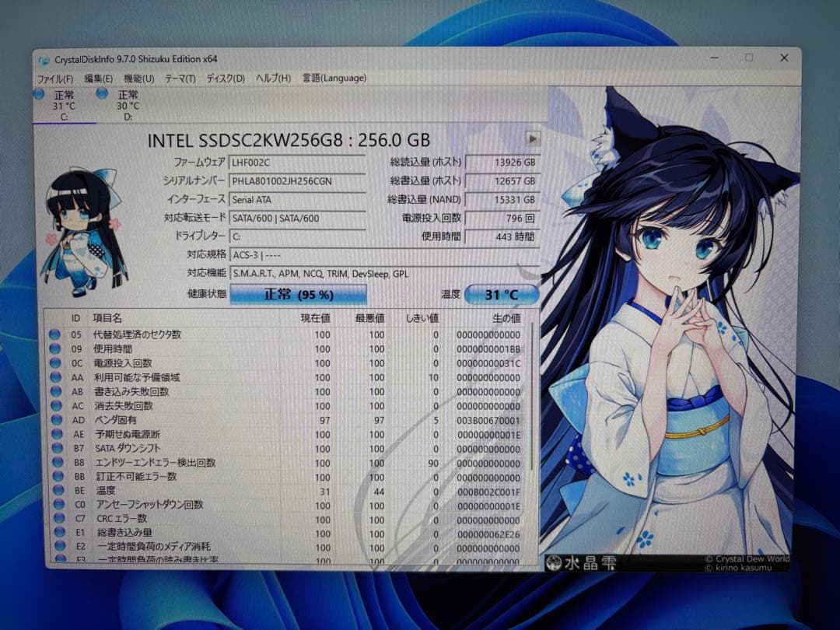Click the health status icon above the C: tab
The height and width of the screenshot is (630, 840).
38,93
